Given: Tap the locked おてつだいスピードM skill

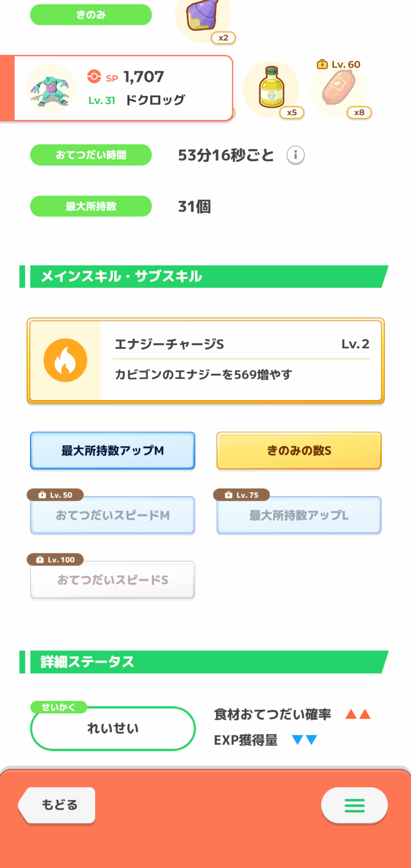Looking at the screenshot, I should pyautogui.click(x=112, y=515).
